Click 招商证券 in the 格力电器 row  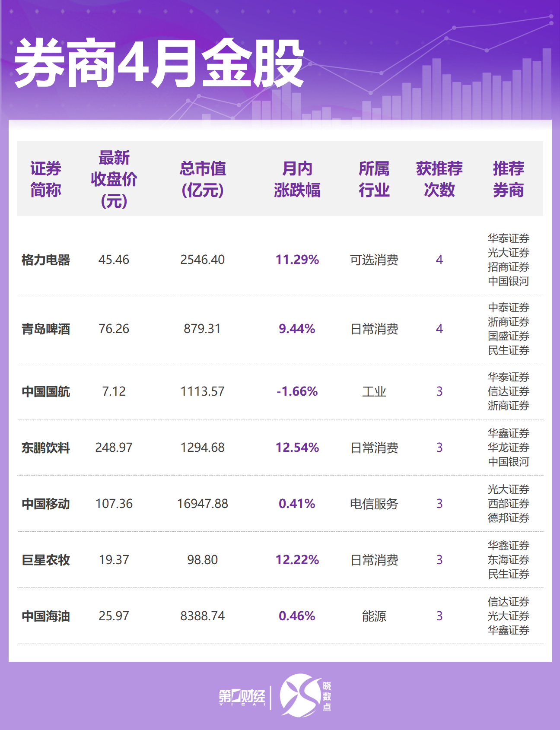508,267
